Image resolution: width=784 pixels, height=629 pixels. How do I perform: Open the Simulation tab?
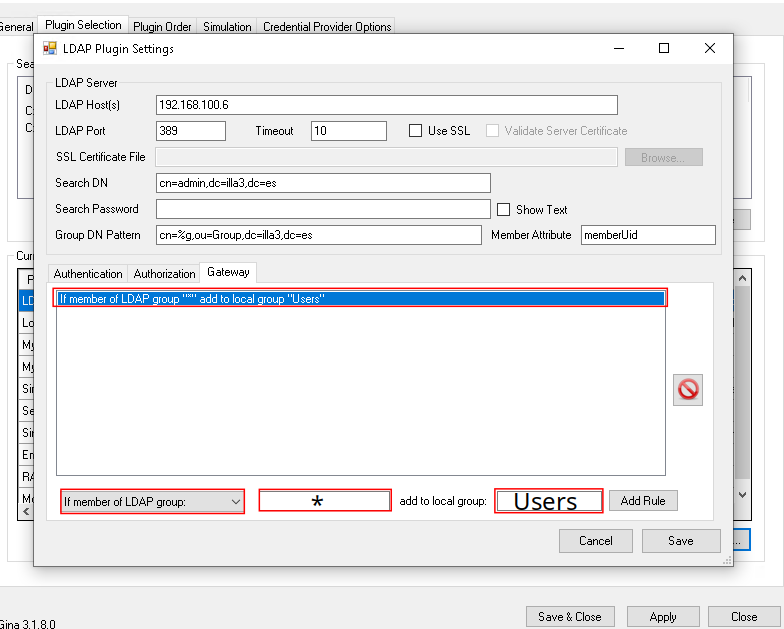click(x=227, y=27)
